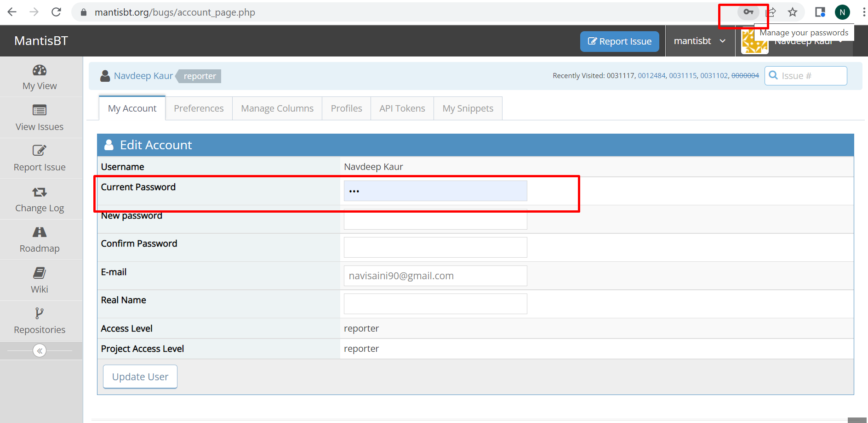Image resolution: width=868 pixels, height=423 pixels.
Task: Open the Roadmap sidebar icon
Action: coord(40,232)
